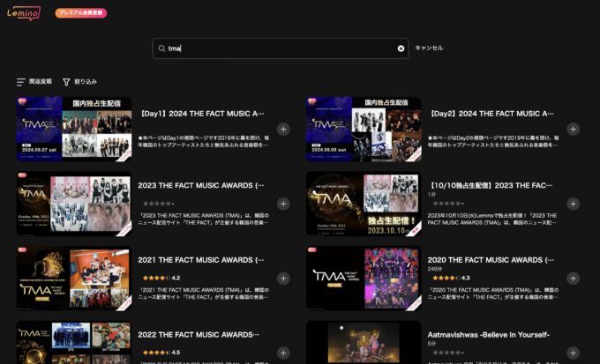The height and width of the screenshot is (364, 600).
Task: Click description starting 2023年10月10日(火)Lemino
Action: (492, 219)
